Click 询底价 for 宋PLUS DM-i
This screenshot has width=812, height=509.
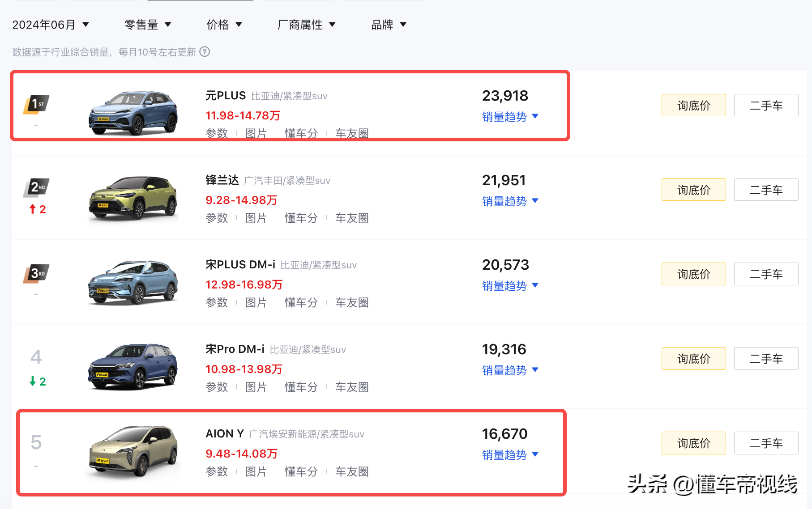693,274
